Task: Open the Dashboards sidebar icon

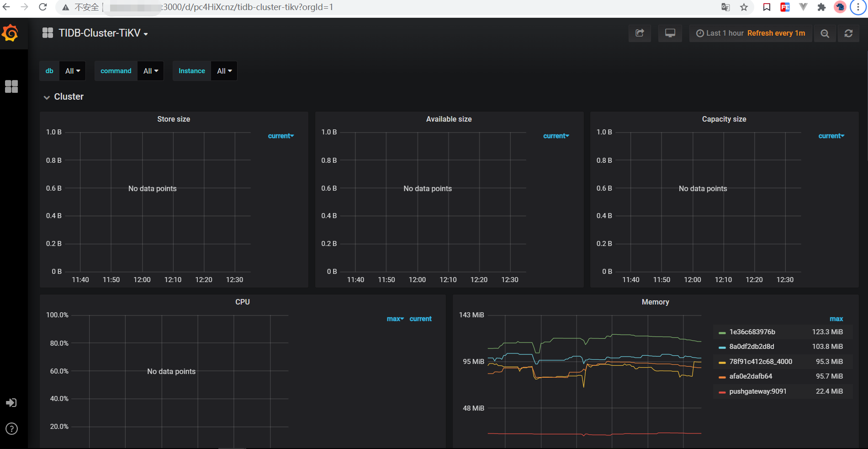Action: click(x=11, y=86)
